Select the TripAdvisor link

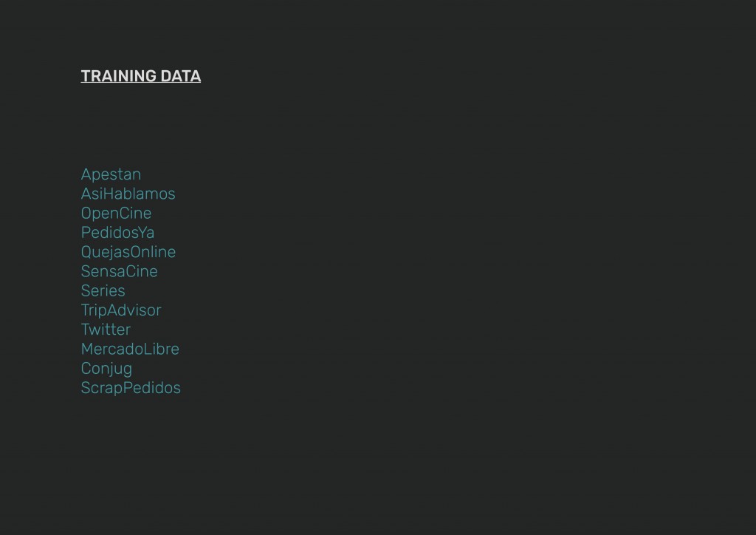120,310
